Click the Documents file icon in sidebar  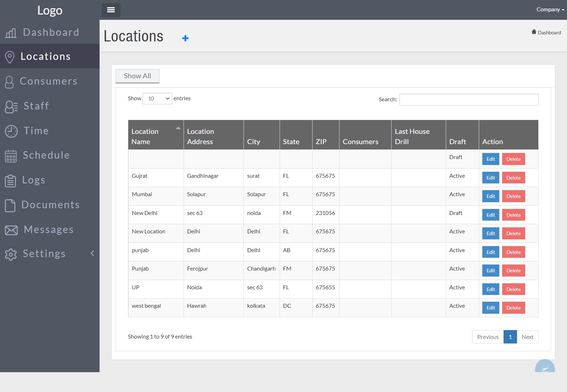click(x=10, y=205)
